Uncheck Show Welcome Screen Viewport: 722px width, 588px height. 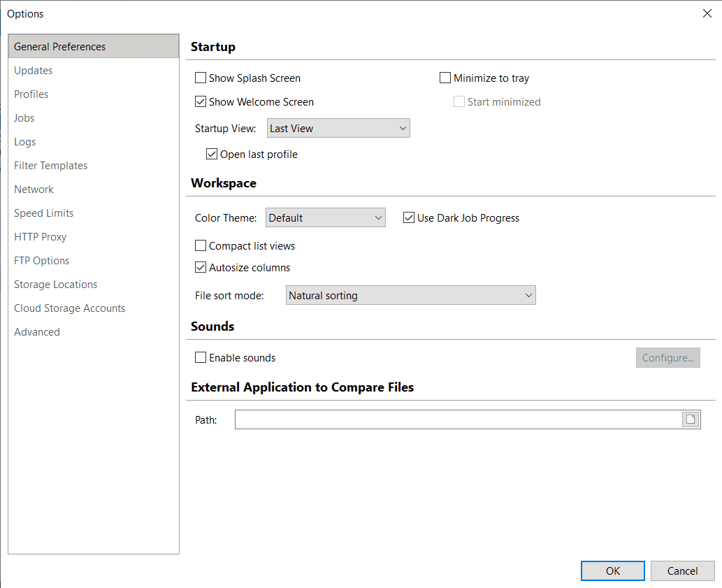click(201, 102)
